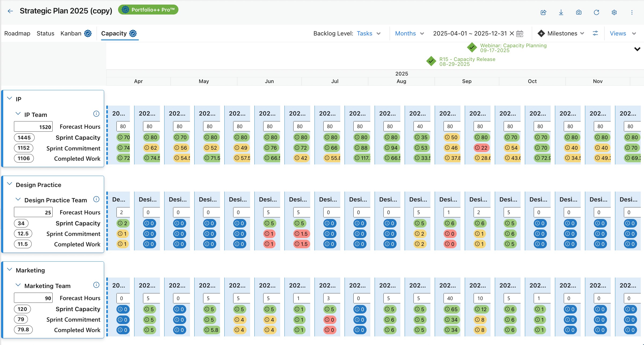Viewport: 644px width, 345px height.
Task: Navigate back with the arrow button
Action: (x=10, y=11)
